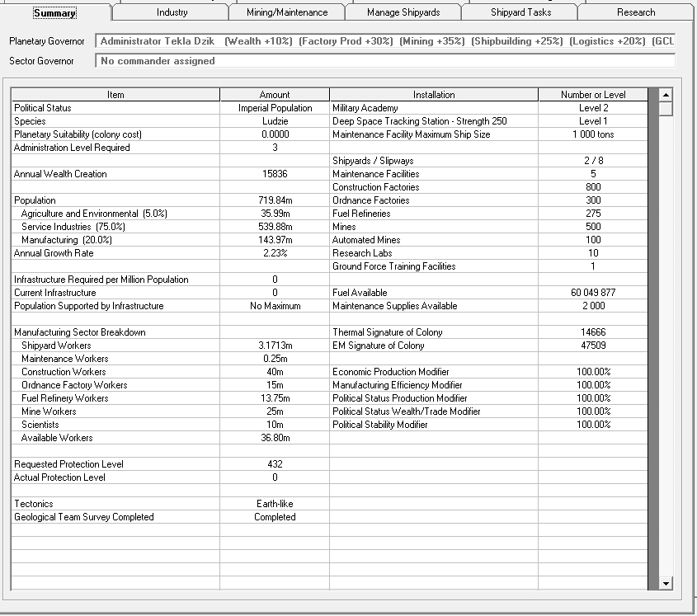Click the Annual Growth Rate value '2.23%'
This screenshot has width=697, height=616.
(x=276, y=253)
